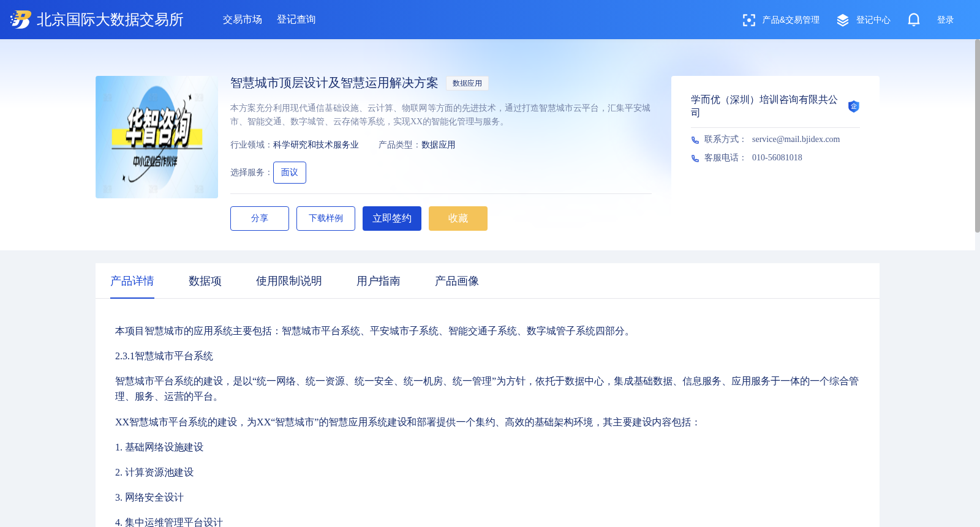The image size is (980, 527).
Task: Click the phone icon beside 联系方式
Action: click(695, 140)
